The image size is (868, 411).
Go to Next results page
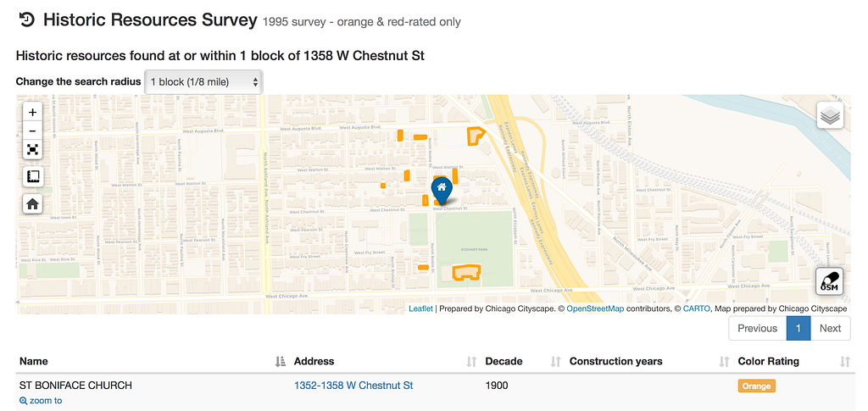point(830,329)
